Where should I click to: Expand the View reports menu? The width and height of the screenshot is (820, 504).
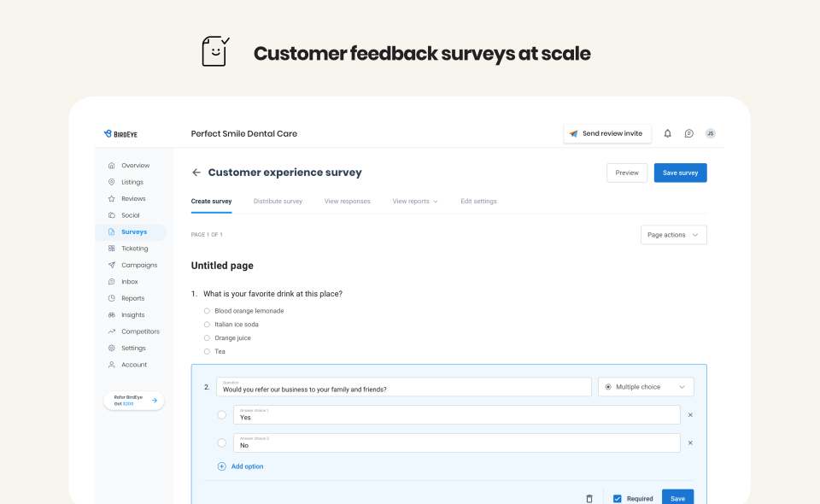[415, 202]
